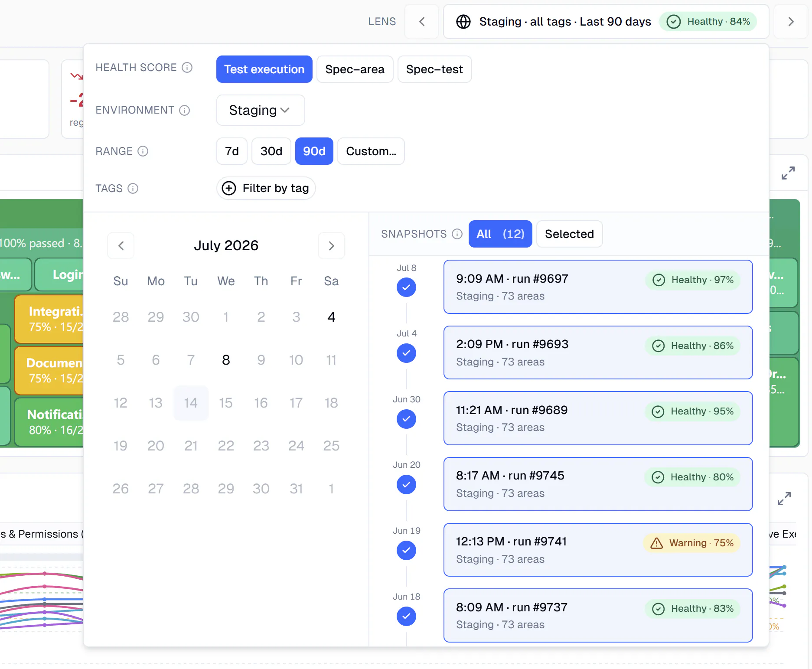Deselect the Jun 30 snapshot checkmark
Screen dimensions: 812x669
pyautogui.click(x=406, y=419)
